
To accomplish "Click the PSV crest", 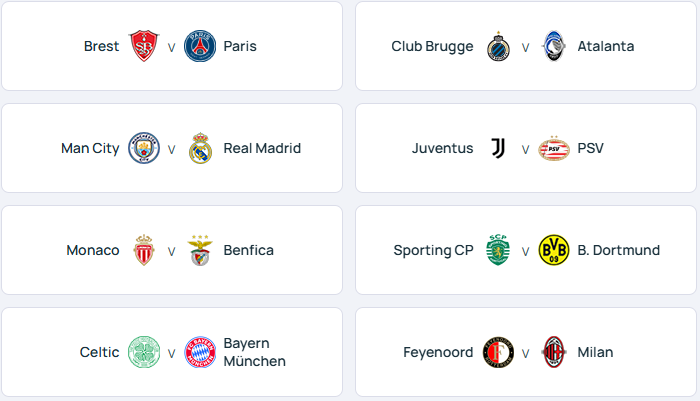I will (554, 148).
